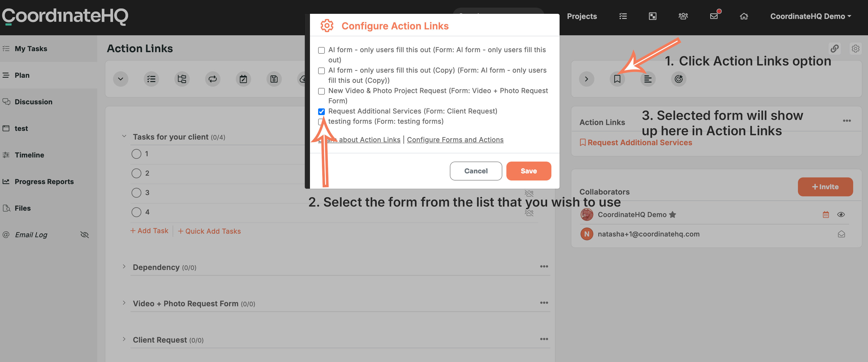
Task: Open the Discussion sidebar tab
Action: point(49,102)
